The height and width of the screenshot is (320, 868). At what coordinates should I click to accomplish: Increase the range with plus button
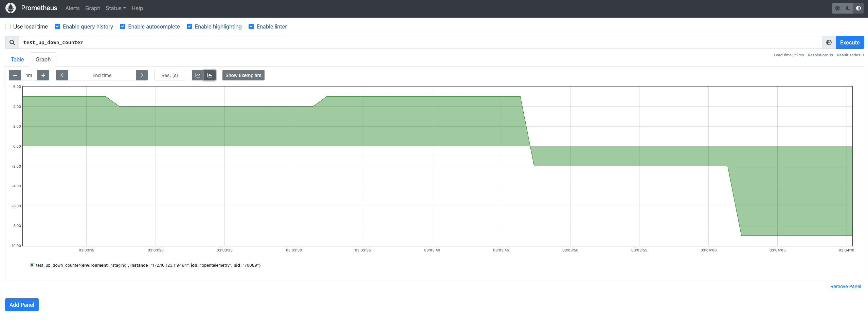click(x=43, y=75)
